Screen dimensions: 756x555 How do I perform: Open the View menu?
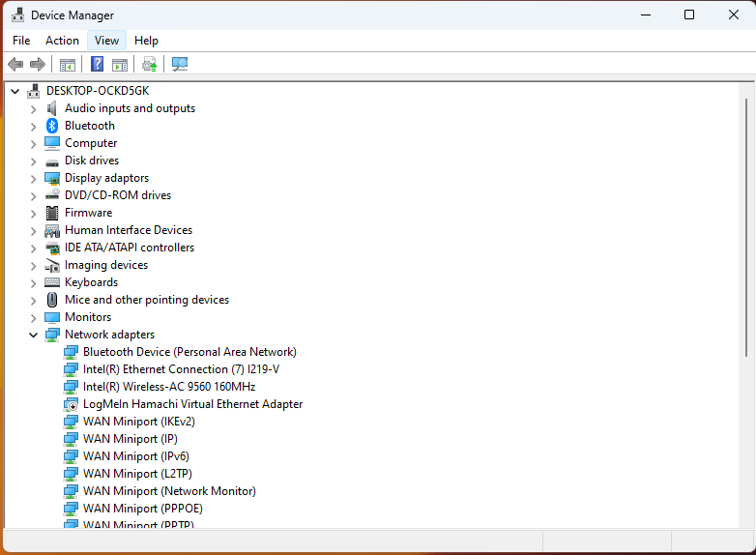(x=106, y=41)
